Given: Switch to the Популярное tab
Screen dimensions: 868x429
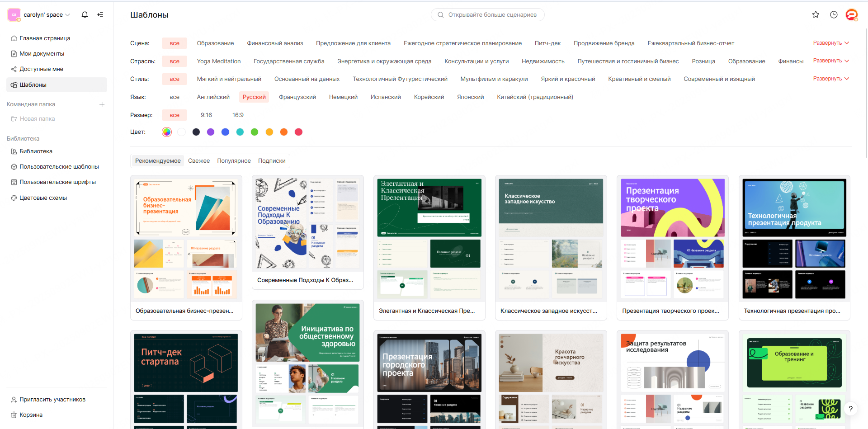Looking at the screenshot, I should pos(234,160).
